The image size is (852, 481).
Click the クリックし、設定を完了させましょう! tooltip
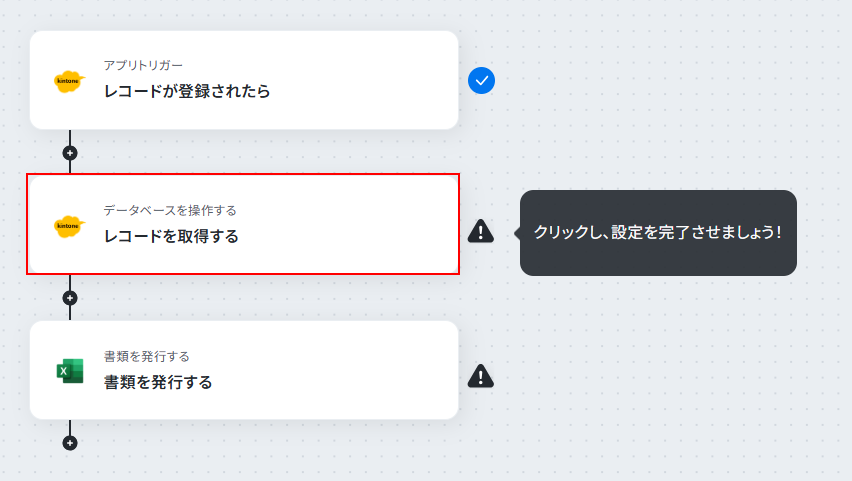click(658, 233)
